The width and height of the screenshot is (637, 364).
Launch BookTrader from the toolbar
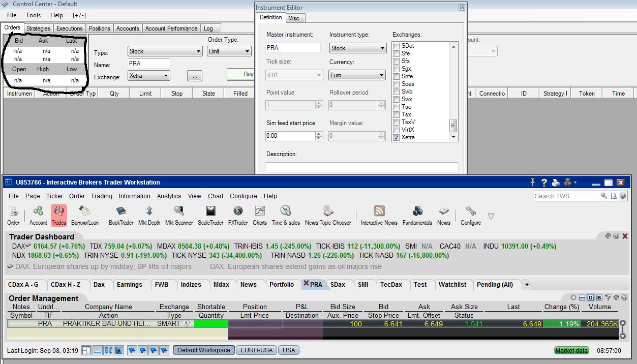coord(121,215)
